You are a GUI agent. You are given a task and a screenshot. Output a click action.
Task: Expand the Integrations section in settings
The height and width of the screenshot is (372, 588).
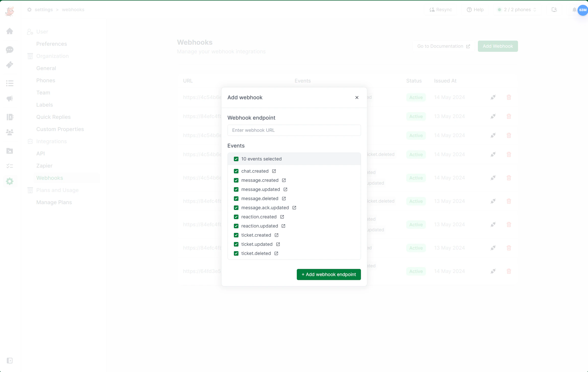(51, 141)
